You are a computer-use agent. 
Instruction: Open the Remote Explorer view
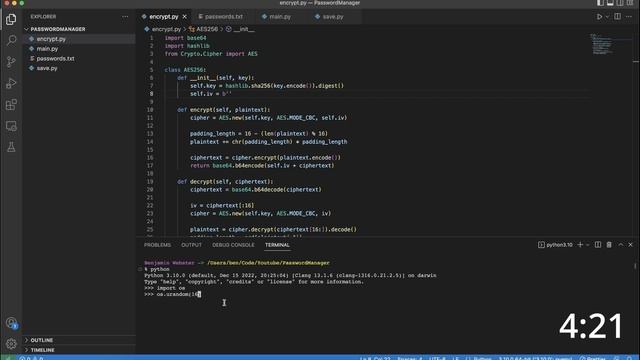(11, 126)
